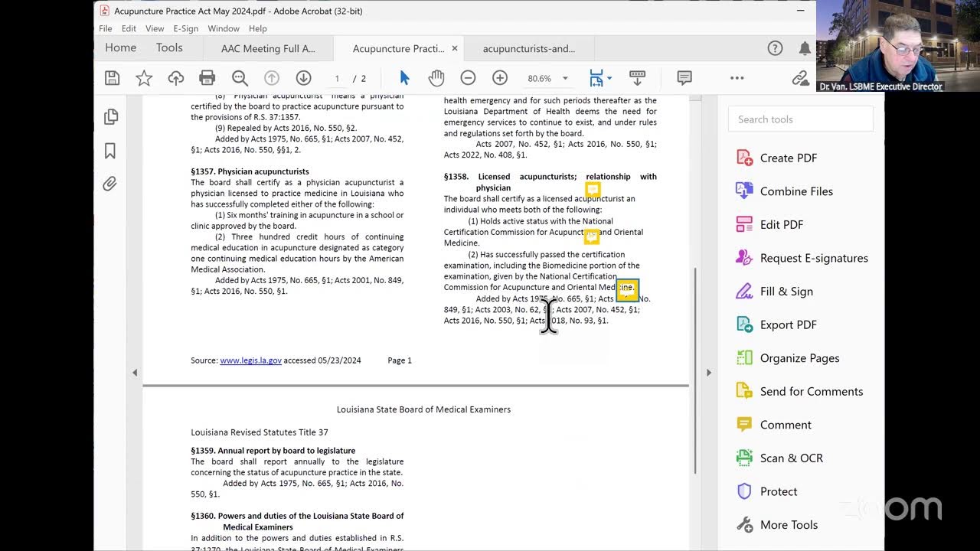Open the page thumbnails panel

110,116
